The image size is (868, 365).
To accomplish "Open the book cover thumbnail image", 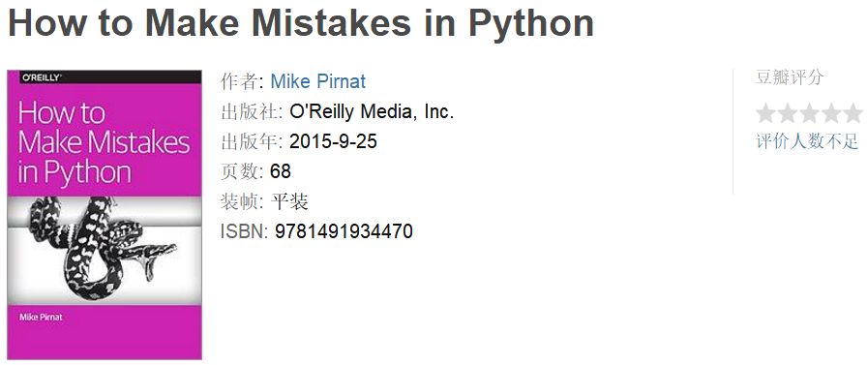I will (x=105, y=214).
